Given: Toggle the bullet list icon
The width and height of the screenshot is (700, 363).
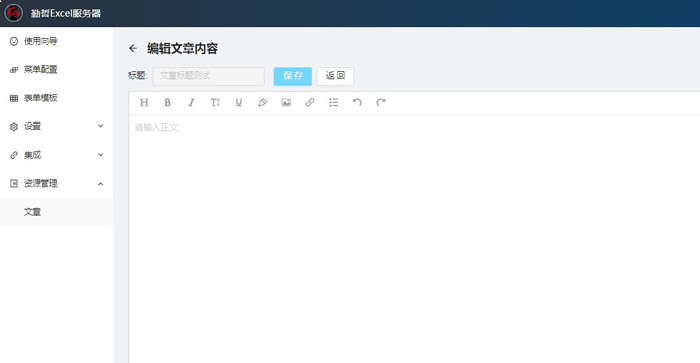Looking at the screenshot, I should point(333,103).
